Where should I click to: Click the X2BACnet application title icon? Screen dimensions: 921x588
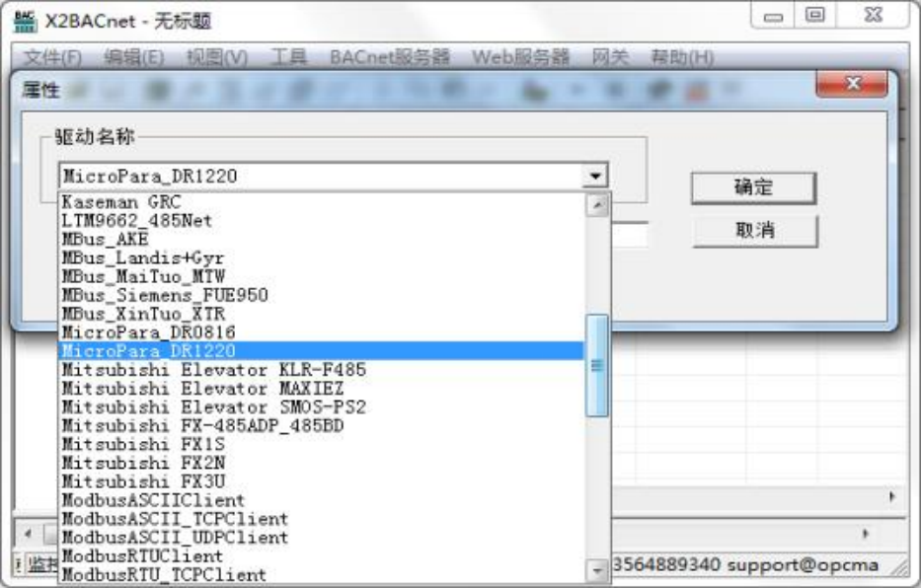click(x=25, y=21)
